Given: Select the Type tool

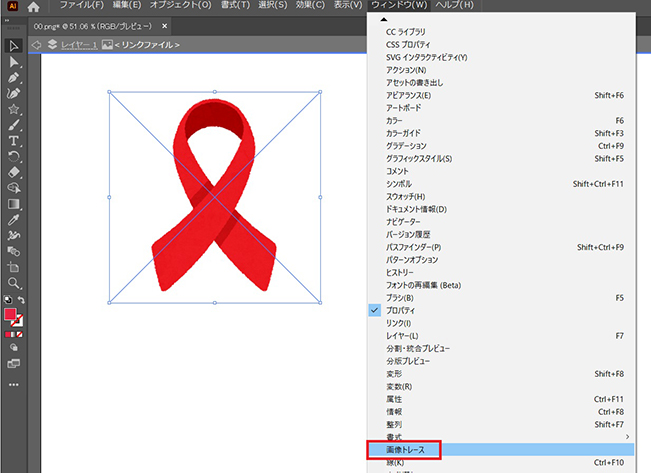Looking at the screenshot, I should (x=14, y=141).
